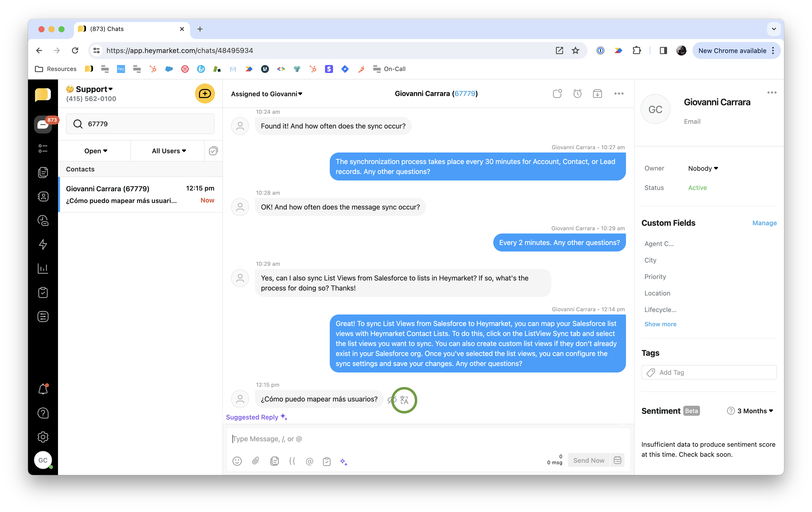Click the reminder clock icon in chat header
The image size is (812, 512).
577,93
